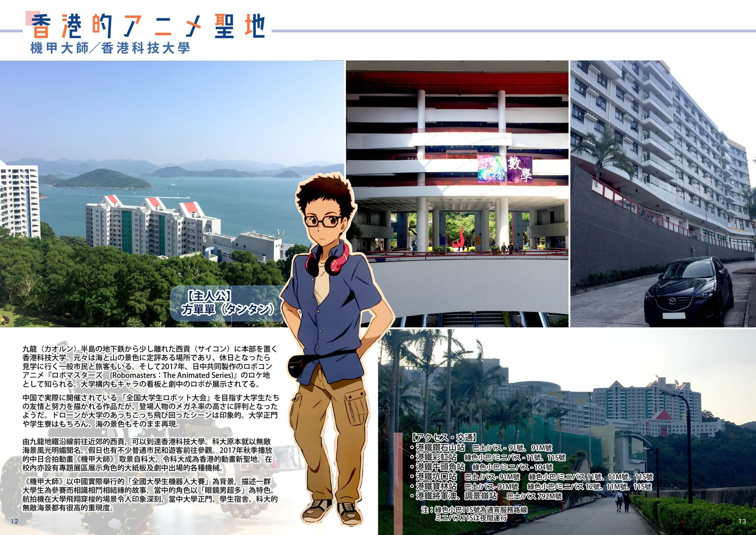Click page number 13

[742, 521]
